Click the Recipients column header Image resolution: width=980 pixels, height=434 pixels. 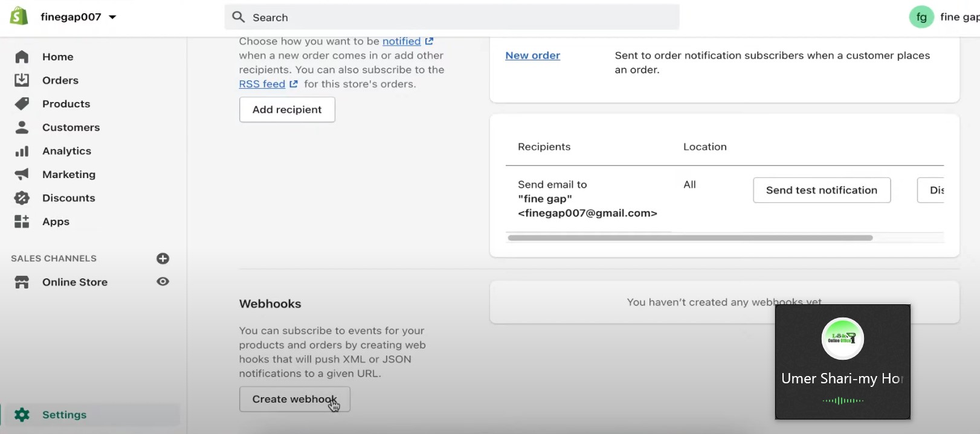544,147
